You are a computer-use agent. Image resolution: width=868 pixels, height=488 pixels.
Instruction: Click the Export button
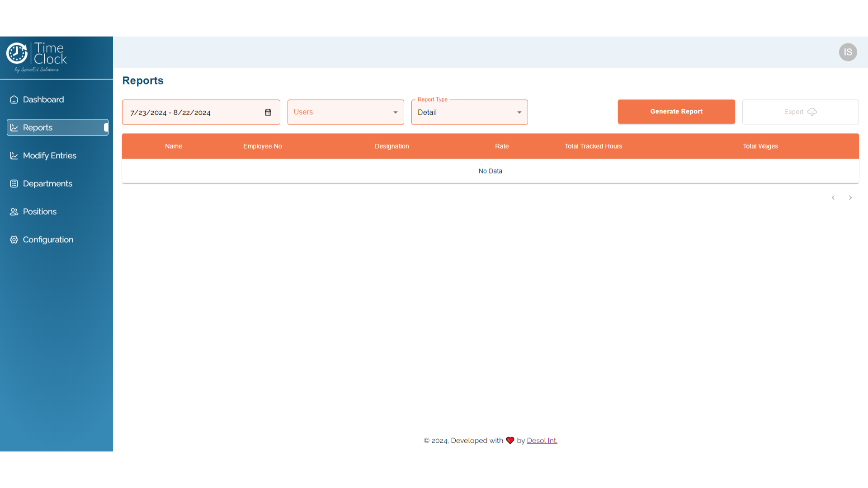(x=800, y=112)
